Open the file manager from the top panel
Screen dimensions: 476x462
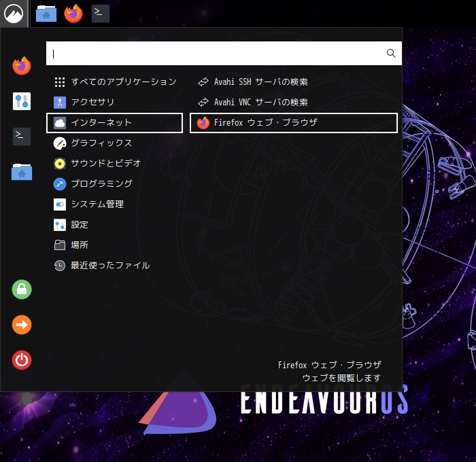pyautogui.click(x=46, y=14)
